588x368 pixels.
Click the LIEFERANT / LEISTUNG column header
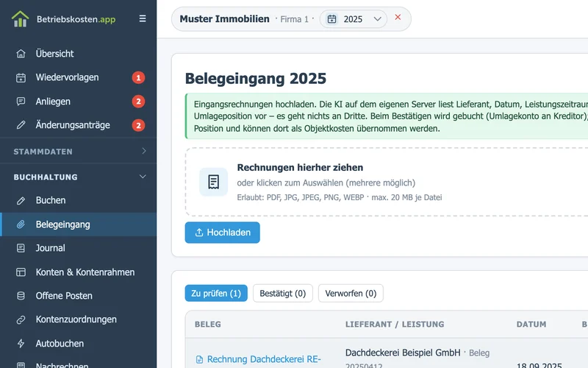point(395,325)
